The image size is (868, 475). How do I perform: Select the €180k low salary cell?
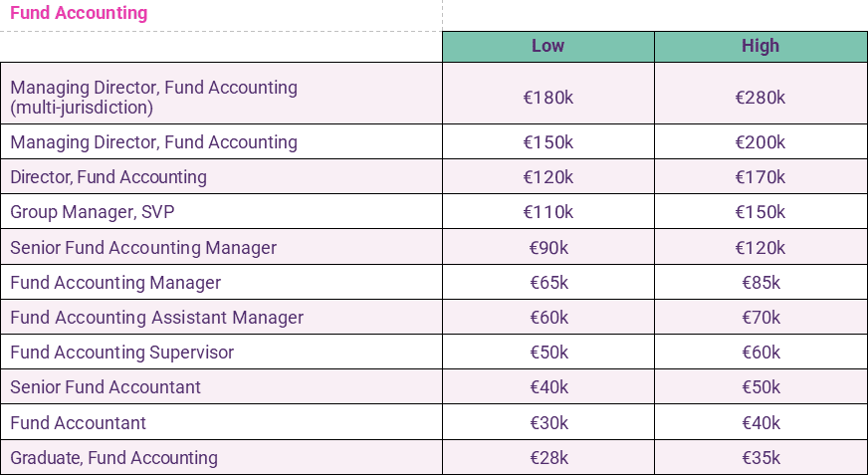(547, 97)
